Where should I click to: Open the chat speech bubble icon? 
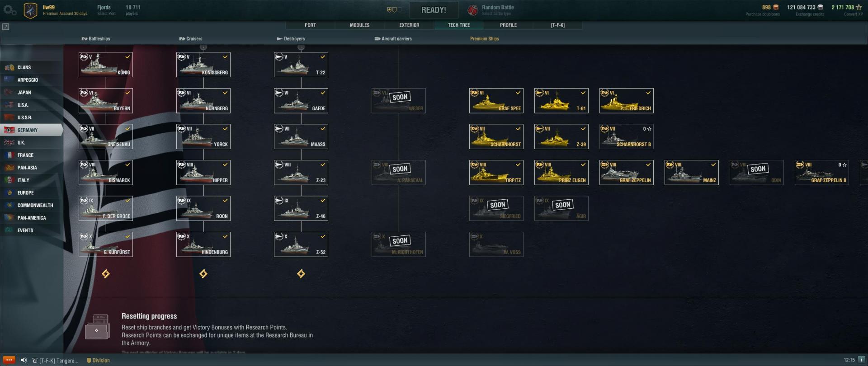click(9, 360)
